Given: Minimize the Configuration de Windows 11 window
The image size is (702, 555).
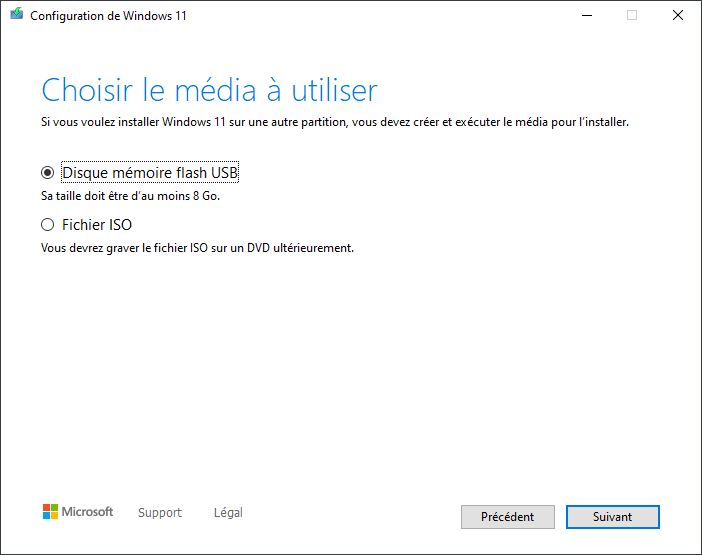Looking at the screenshot, I should pos(584,16).
